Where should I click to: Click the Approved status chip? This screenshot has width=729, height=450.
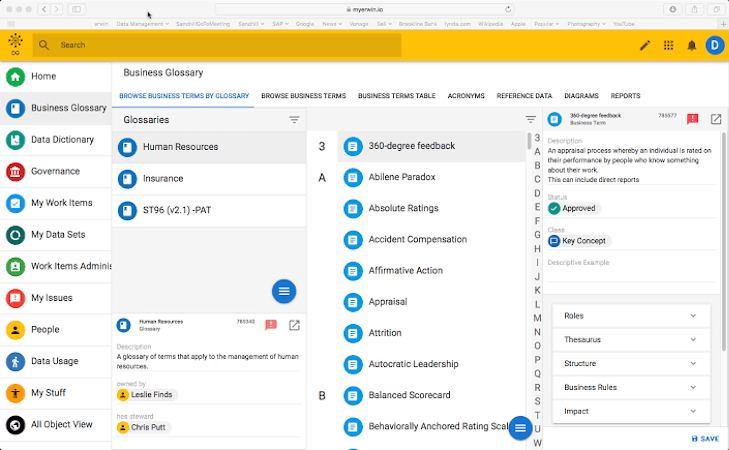pos(574,208)
